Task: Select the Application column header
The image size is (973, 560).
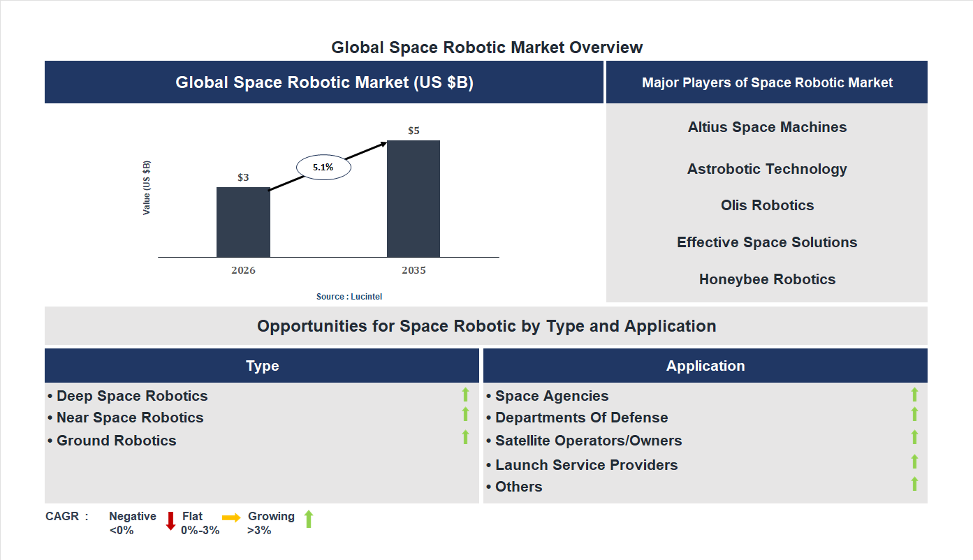Action: click(x=705, y=366)
